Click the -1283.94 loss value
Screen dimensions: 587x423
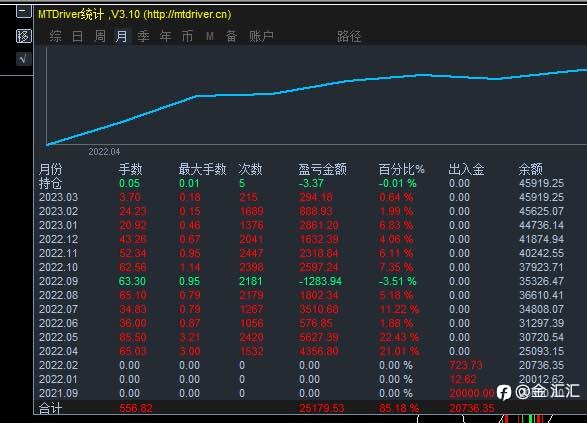[320, 281]
